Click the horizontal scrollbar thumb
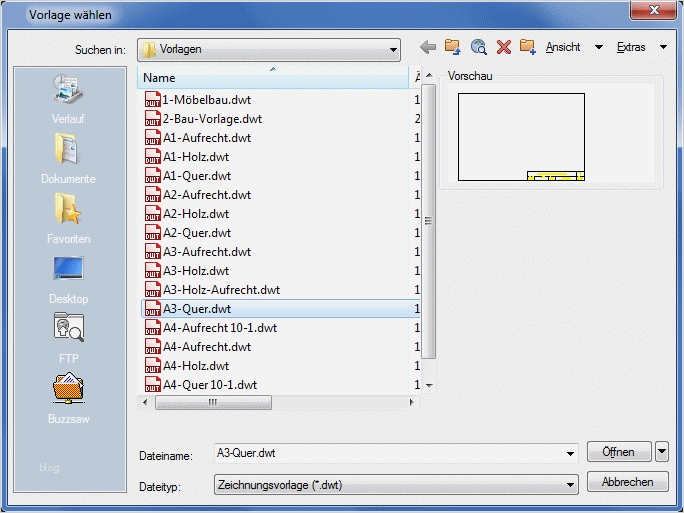Viewport: 684px width, 513px height. (x=213, y=402)
